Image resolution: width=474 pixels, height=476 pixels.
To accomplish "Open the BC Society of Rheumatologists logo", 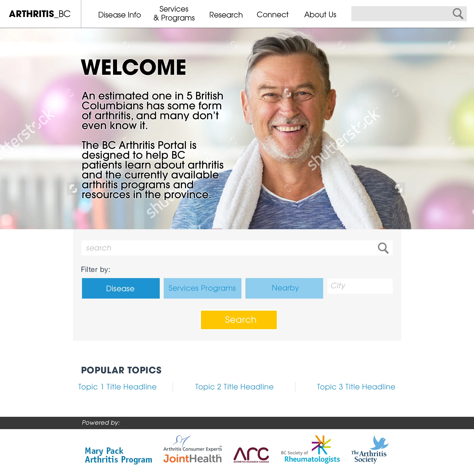I will [x=310, y=449].
